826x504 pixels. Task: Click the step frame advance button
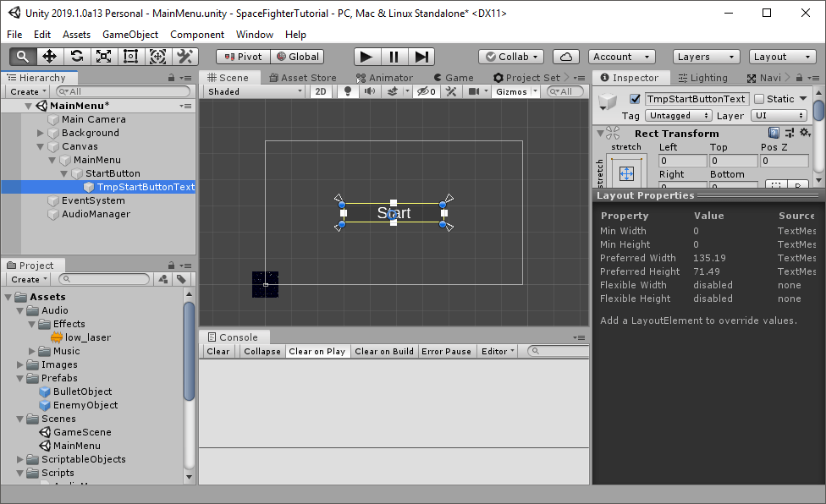point(421,57)
